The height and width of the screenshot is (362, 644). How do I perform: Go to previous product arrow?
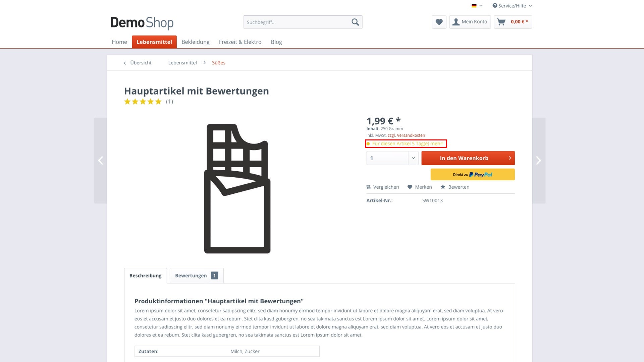coord(100,161)
